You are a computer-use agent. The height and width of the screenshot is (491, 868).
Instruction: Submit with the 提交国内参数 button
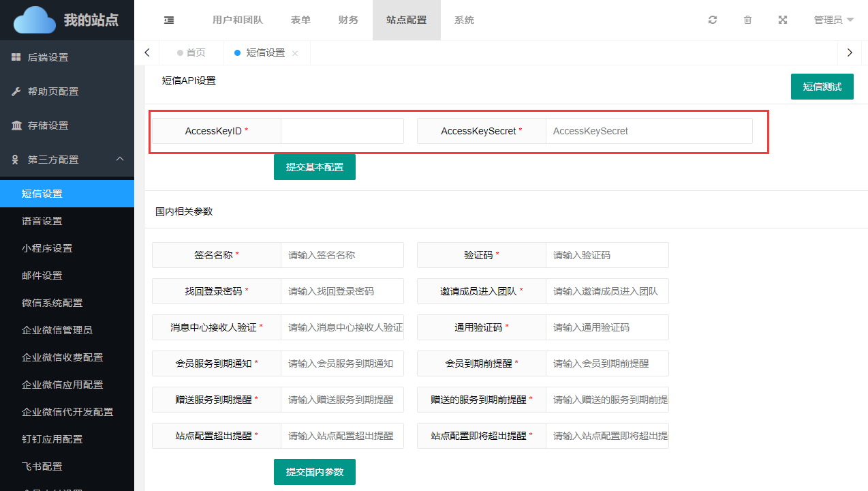tap(314, 472)
